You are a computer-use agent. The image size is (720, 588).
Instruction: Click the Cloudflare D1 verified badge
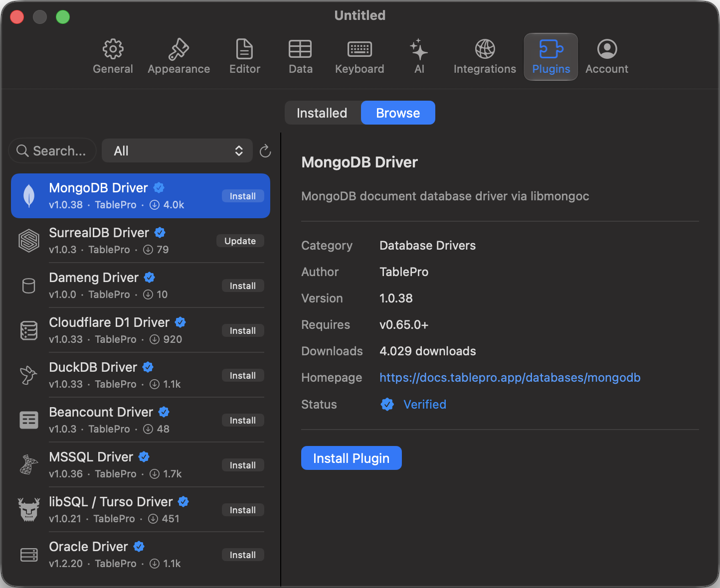coord(180,322)
